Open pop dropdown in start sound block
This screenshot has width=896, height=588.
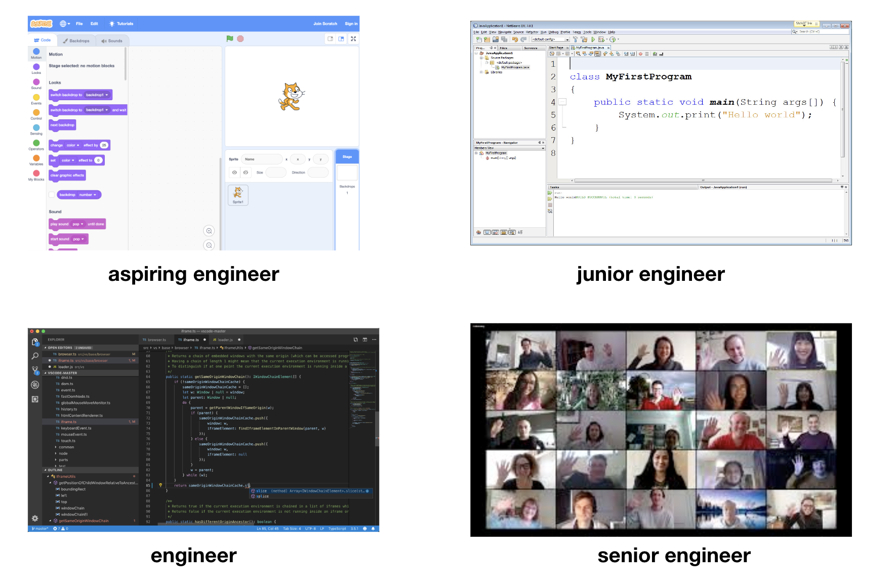[x=78, y=239]
